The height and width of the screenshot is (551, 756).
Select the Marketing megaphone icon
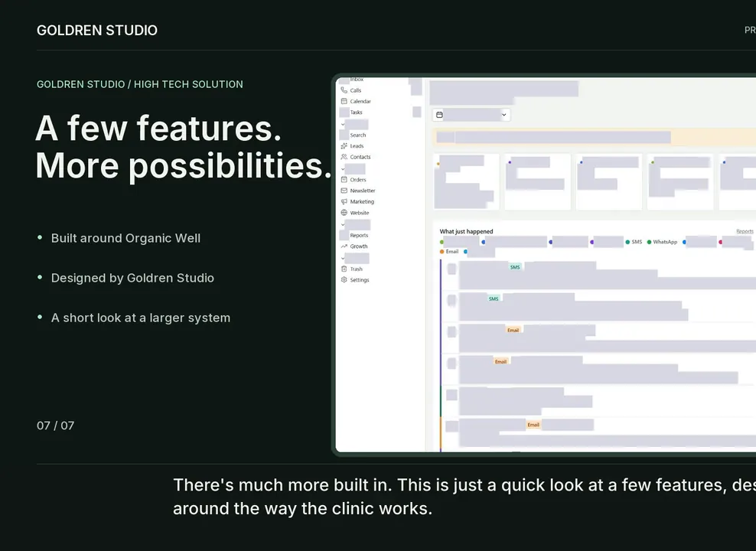click(344, 201)
